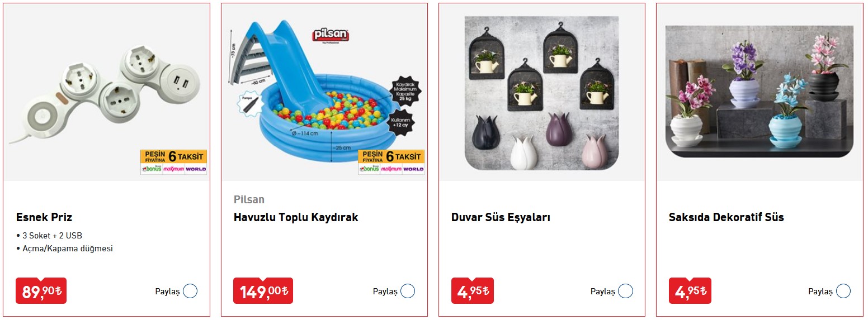This screenshot has width=868, height=320.
Task: Open the Saksıda Dekoratif Süs flower pots image
Action: pos(759,92)
